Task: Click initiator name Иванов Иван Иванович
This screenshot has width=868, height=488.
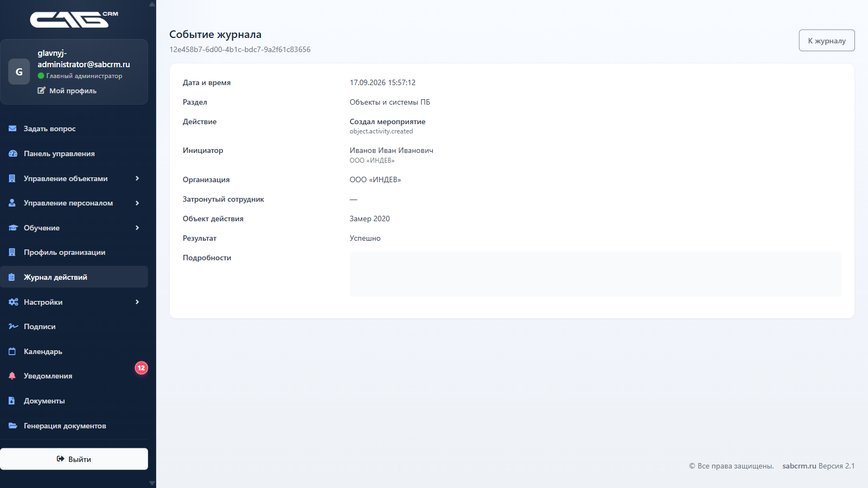Action: click(x=391, y=150)
